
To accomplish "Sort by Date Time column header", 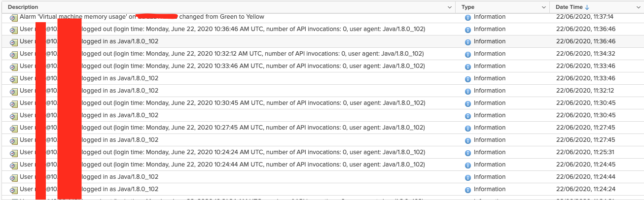I will pyautogui.click(x=569, y=7).
